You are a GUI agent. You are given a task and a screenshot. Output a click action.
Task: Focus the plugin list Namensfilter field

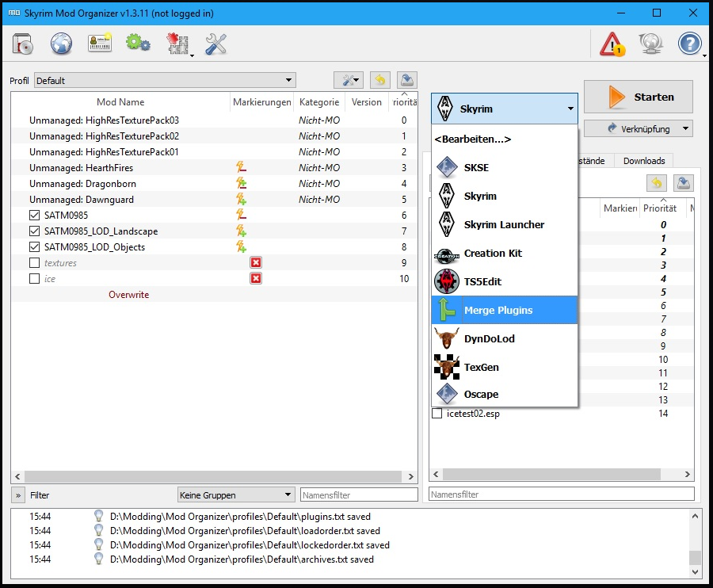click(x=562, y=494)
